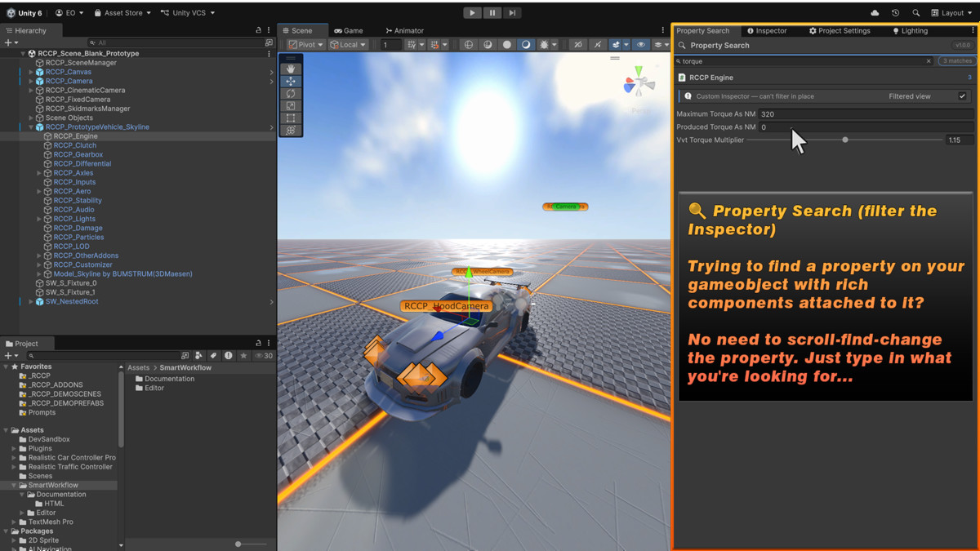Screen dimensions: 980x551
Task: Click the Unity 6 button
Action: [24, 13]
